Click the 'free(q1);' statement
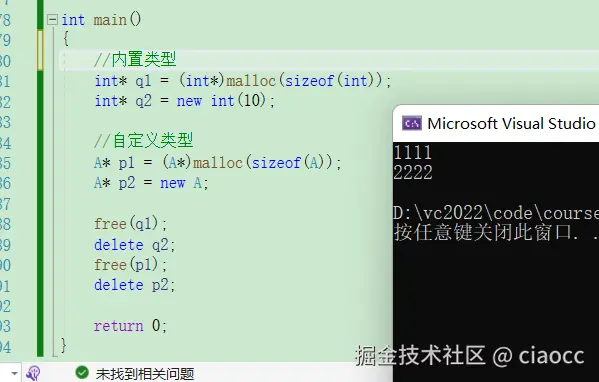The width and height of the screenshot is (599, 382). (131, 223)
